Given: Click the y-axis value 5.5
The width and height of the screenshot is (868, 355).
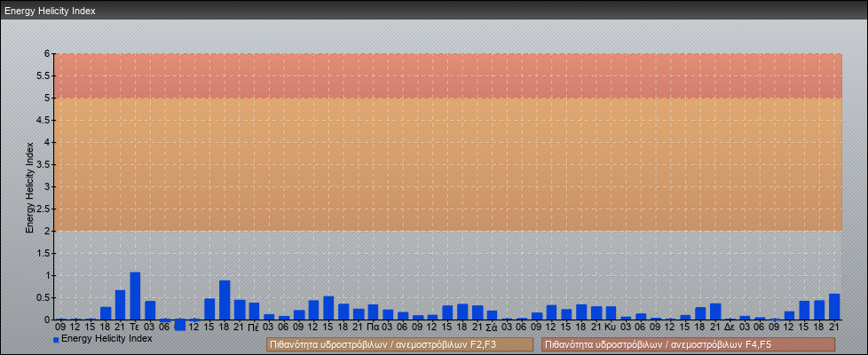Looking at the screenshot, I should click(43, 75).
